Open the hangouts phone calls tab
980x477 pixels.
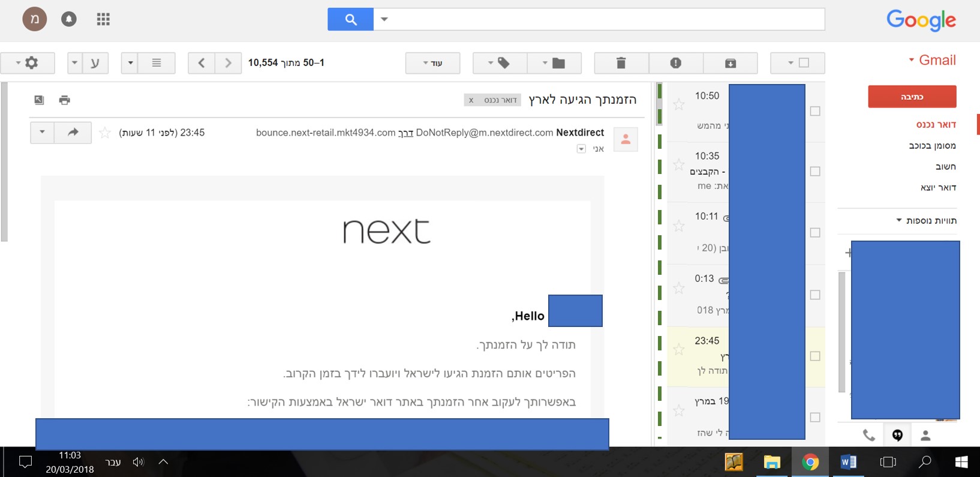pos(868,436)
